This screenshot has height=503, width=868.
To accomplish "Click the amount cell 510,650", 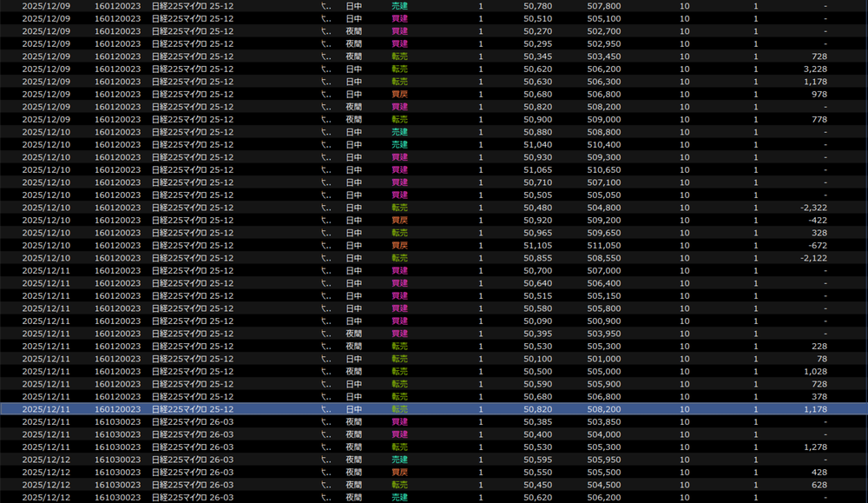I will 603,170.
